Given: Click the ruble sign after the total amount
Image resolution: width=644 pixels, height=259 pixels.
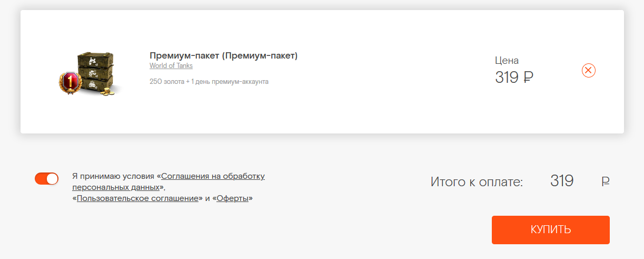Looking at the screenshot, I should (606, 182).
